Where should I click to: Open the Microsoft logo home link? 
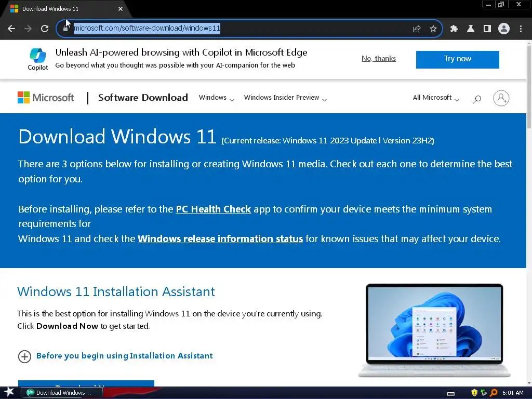tap(46, 98)
